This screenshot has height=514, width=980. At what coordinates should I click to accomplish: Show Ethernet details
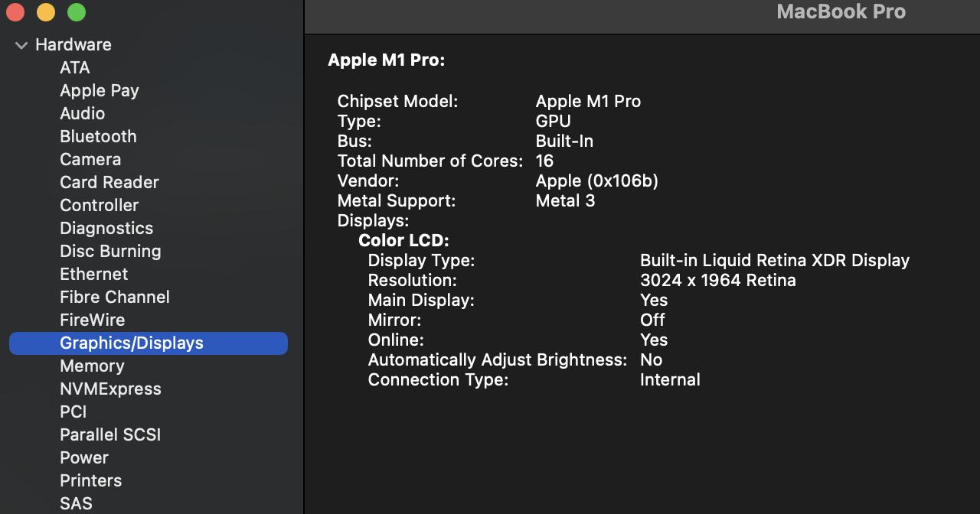[93, 275]
